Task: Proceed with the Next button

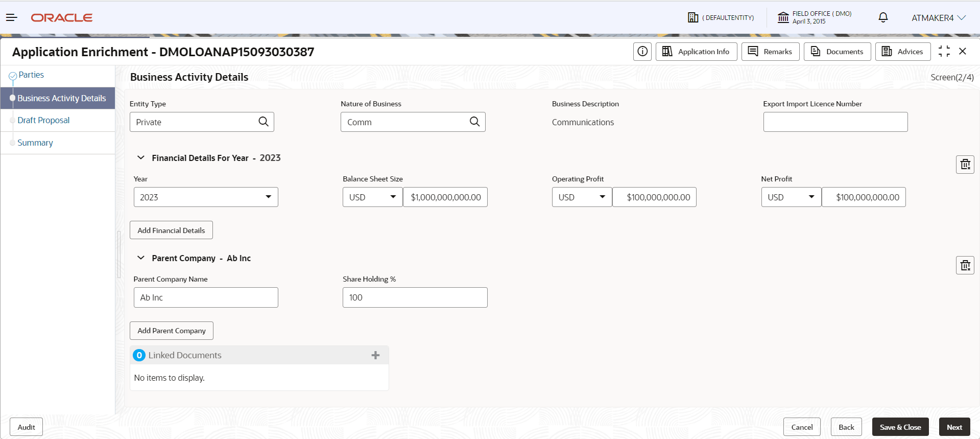Action: point(954,427)
